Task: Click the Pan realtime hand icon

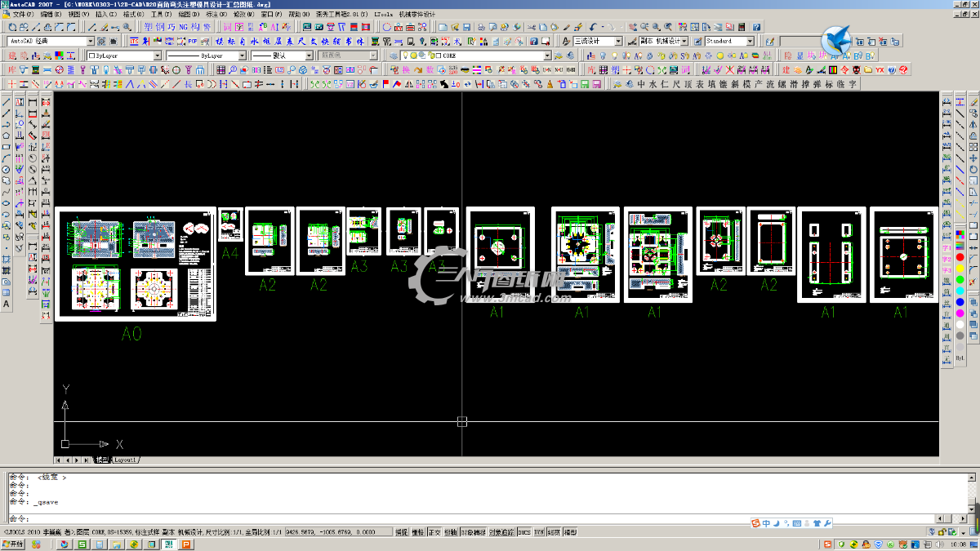Action: pos(632,27)
